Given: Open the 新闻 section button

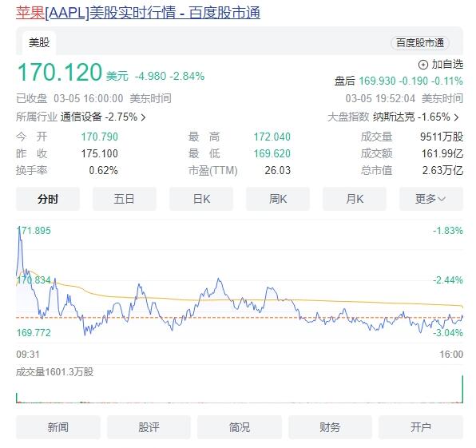Looking at the screenshot, I should point(58,427).
